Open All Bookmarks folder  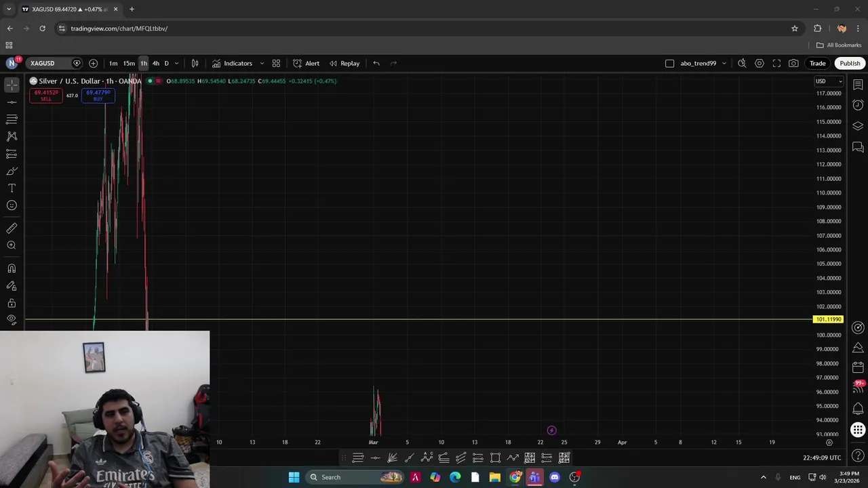839,45
